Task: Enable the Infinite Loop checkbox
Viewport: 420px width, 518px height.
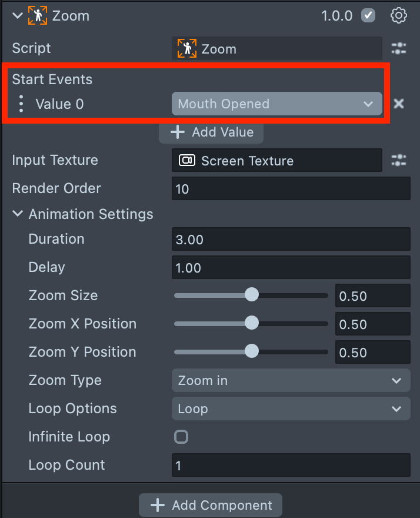Action: (181, 437)
